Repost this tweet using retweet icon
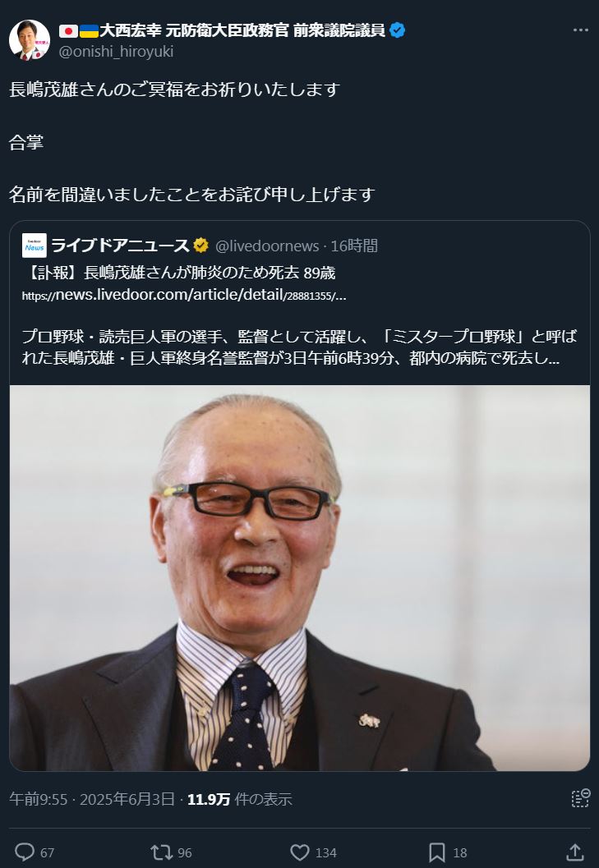 (x=161, y=852)
